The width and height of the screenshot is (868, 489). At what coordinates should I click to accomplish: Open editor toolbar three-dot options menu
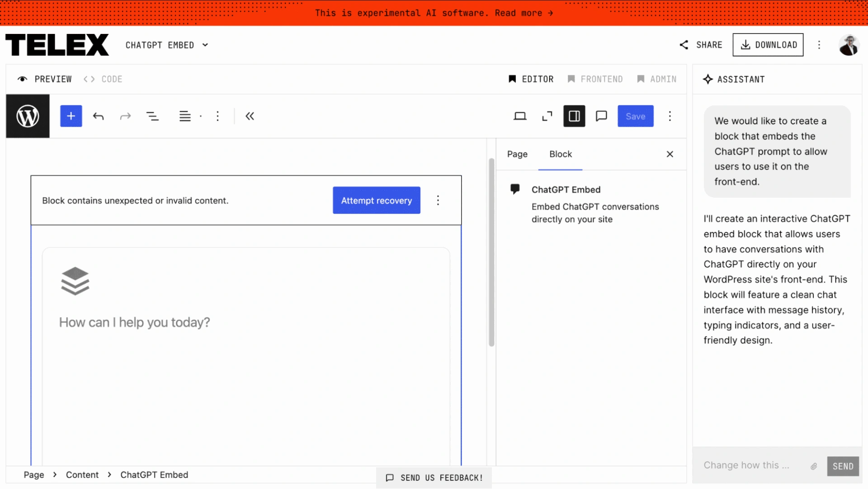click(670, 116)
